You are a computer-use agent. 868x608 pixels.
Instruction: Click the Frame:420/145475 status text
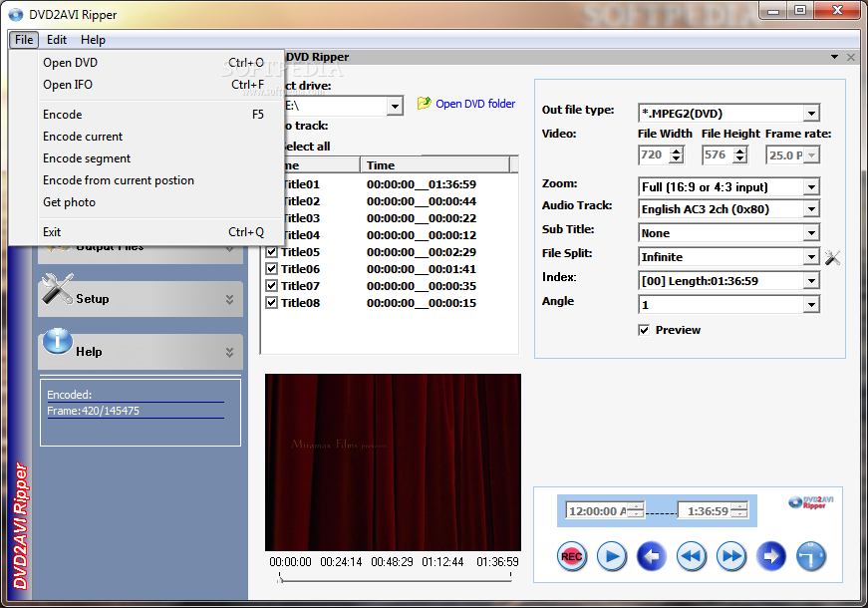click(93, 411)
